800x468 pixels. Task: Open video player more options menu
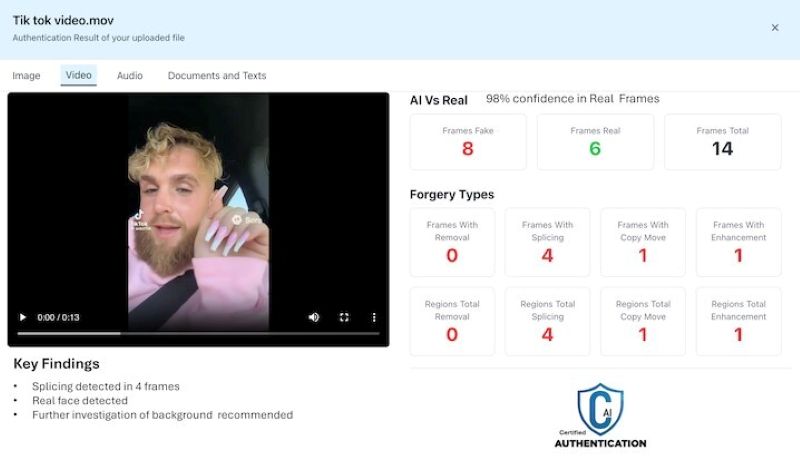tap(374, 317)
